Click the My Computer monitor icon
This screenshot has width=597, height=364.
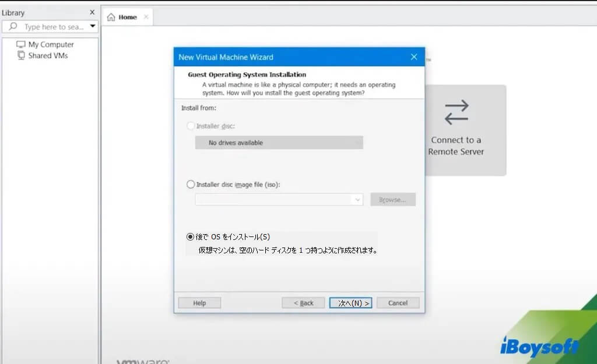21,44
